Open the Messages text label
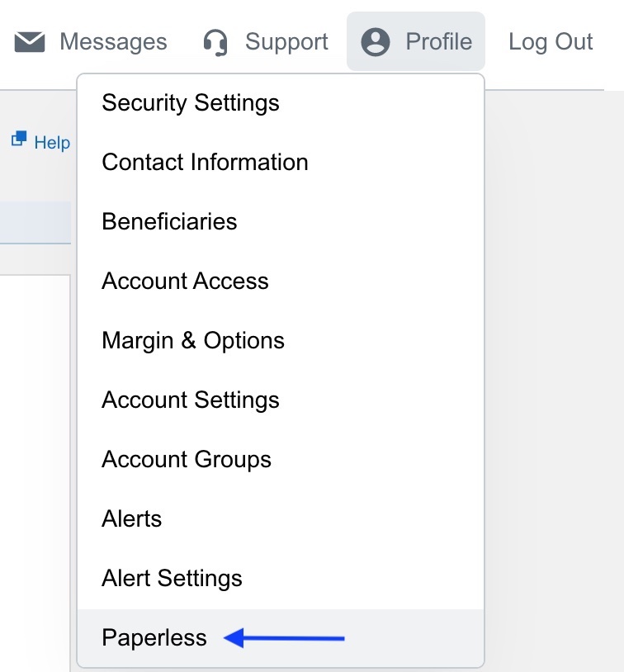 (x=113, y=42)
